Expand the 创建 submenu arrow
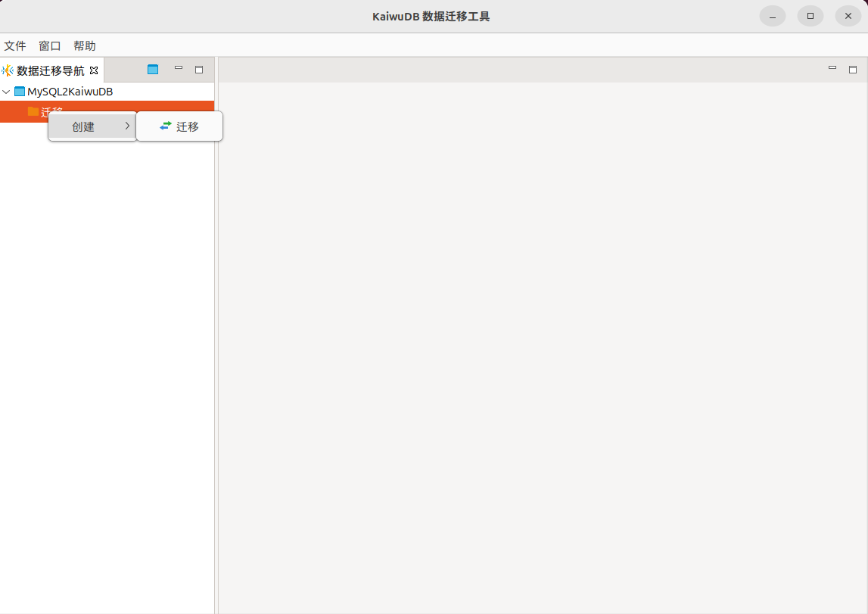This screenshot has height=614, width=868. 127,126
